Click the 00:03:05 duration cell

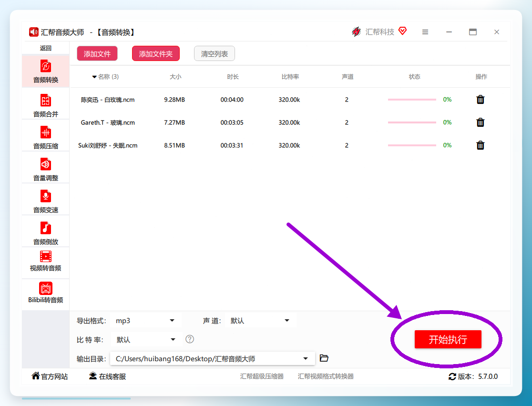click(x=232, y=122)
